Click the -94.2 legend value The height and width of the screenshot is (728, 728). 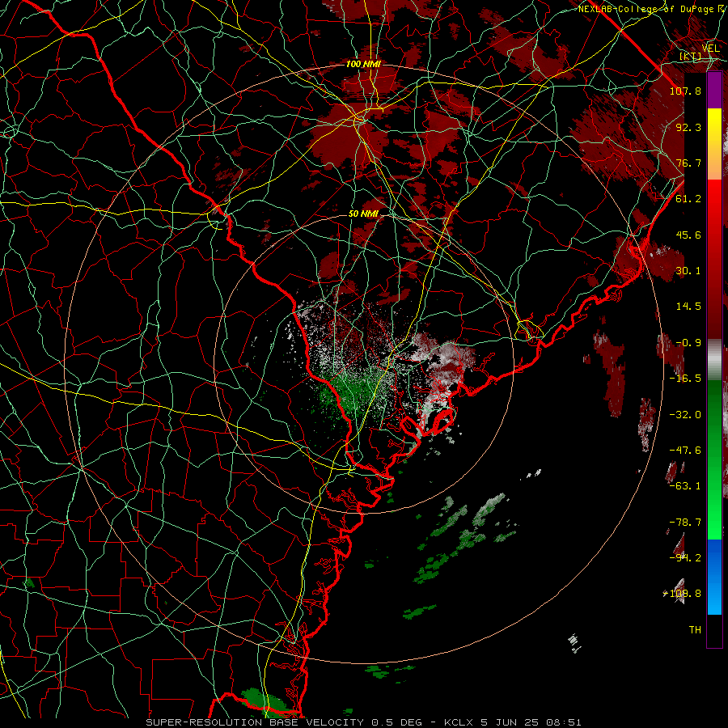coord(685,558)
